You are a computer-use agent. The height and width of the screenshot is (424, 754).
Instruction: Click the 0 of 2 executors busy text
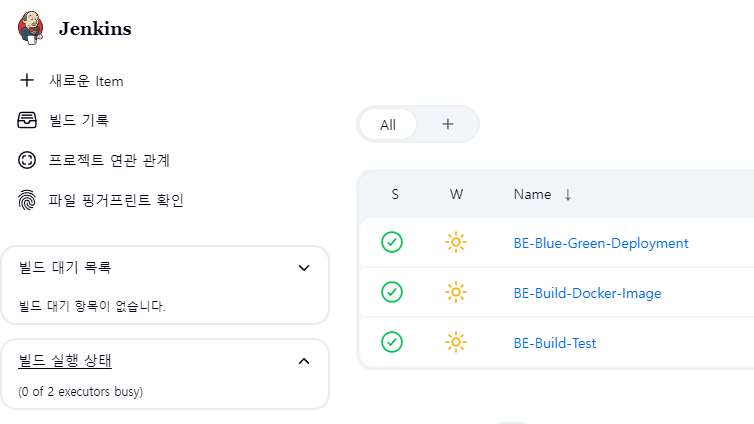(81, 392)
